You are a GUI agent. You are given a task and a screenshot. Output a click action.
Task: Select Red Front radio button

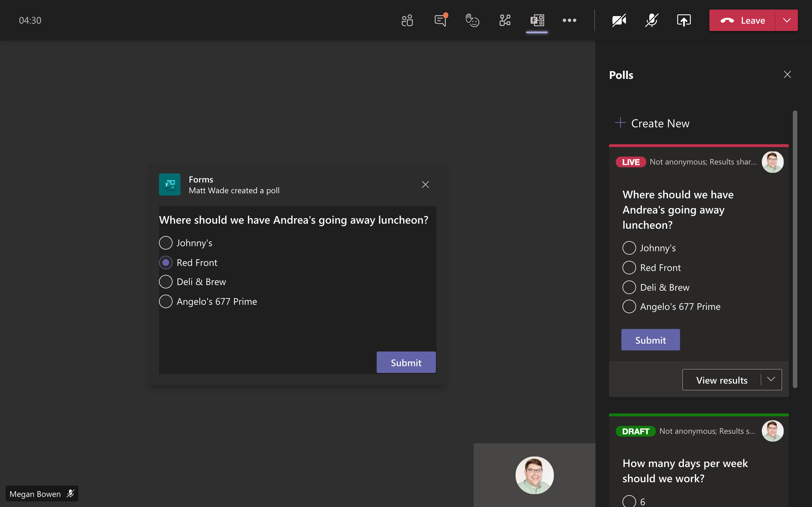tap(165, 262)
